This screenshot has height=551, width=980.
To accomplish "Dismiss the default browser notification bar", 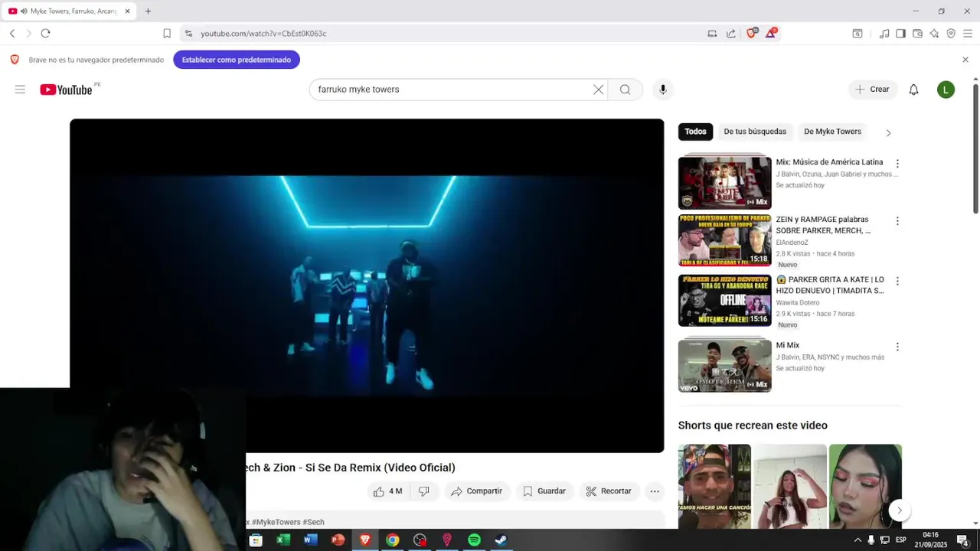I will tap(965, 59).
